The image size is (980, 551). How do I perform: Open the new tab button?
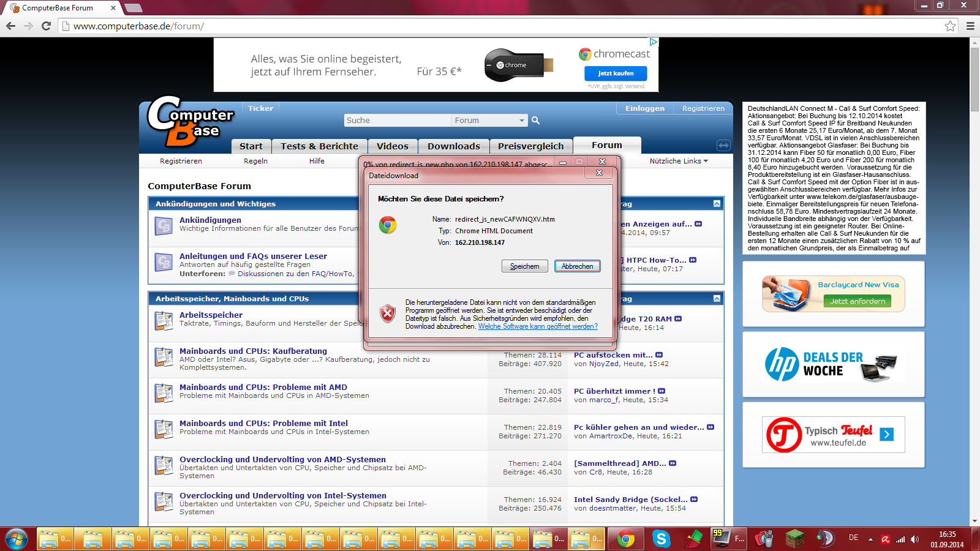point(133,8)
